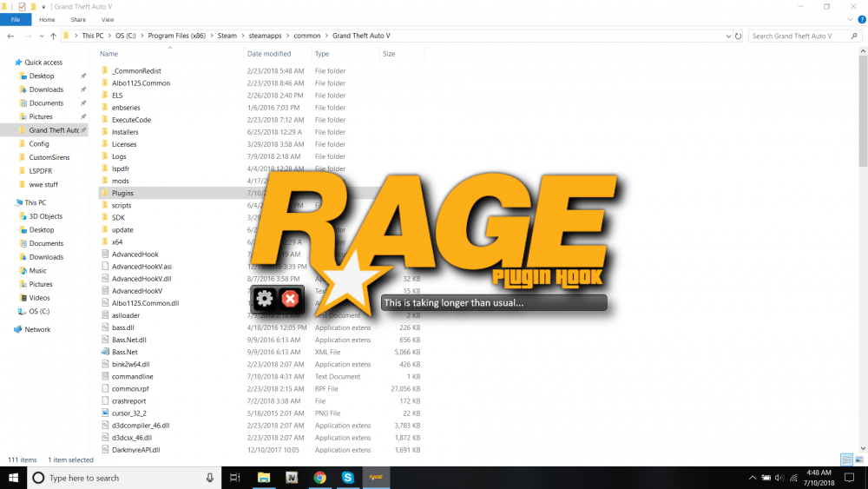
Task: Refresh the Grand Theft Auto V folder
Action: [x=738, y=36]
